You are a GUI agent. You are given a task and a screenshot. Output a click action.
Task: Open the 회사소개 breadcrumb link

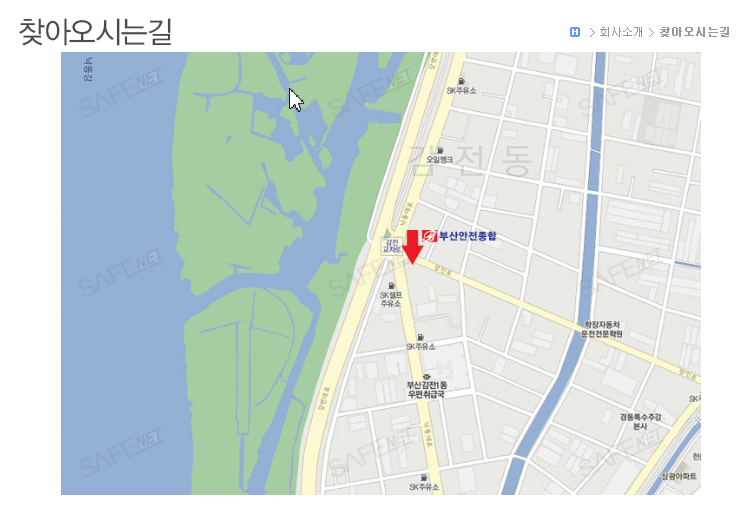621,32
